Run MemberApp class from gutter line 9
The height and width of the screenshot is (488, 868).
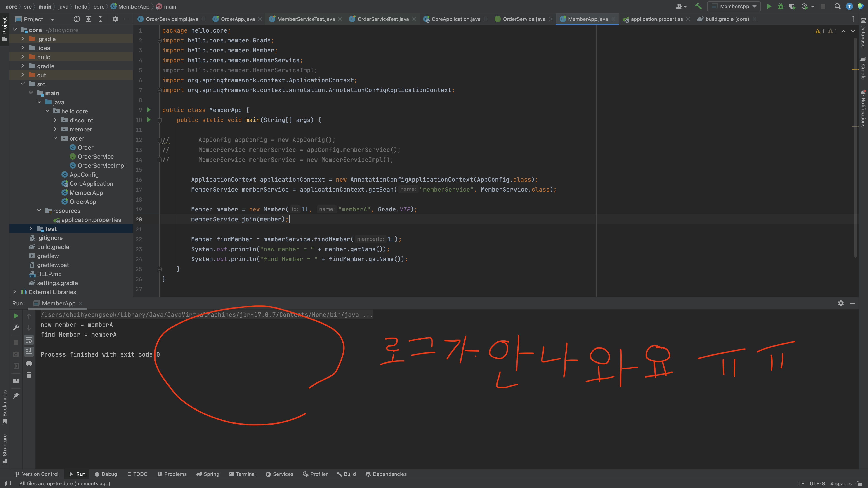[x=149, y=110]
